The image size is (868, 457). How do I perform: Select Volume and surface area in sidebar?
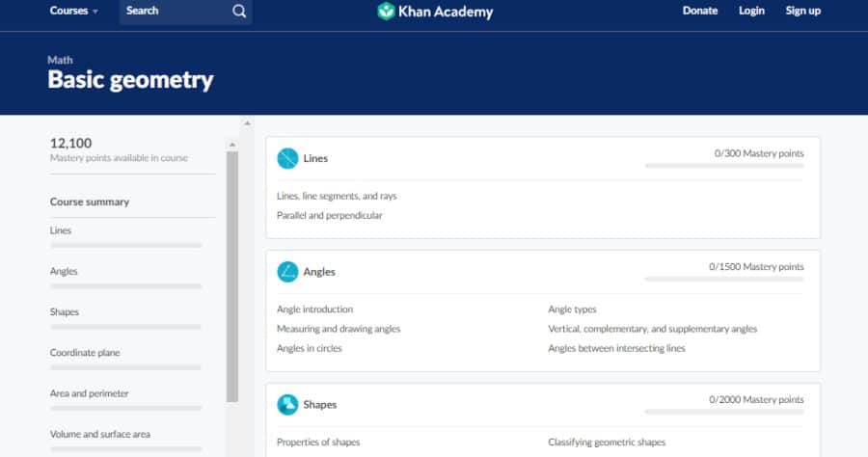[99, 434]
